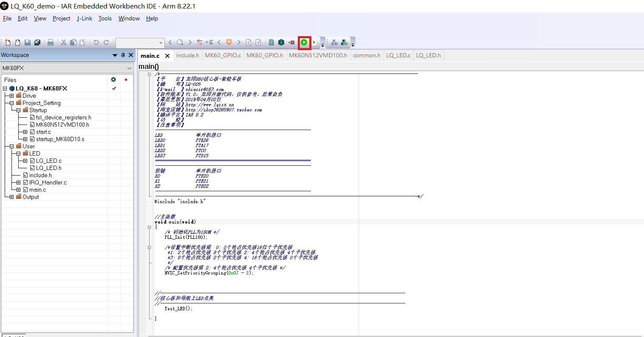Click the Redo arrow icon

[106, 42]
